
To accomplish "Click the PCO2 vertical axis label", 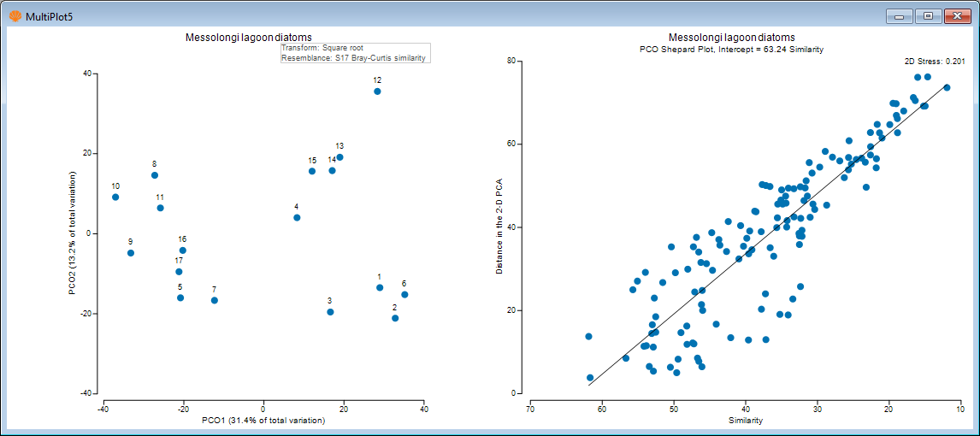I will click(74, 233).
